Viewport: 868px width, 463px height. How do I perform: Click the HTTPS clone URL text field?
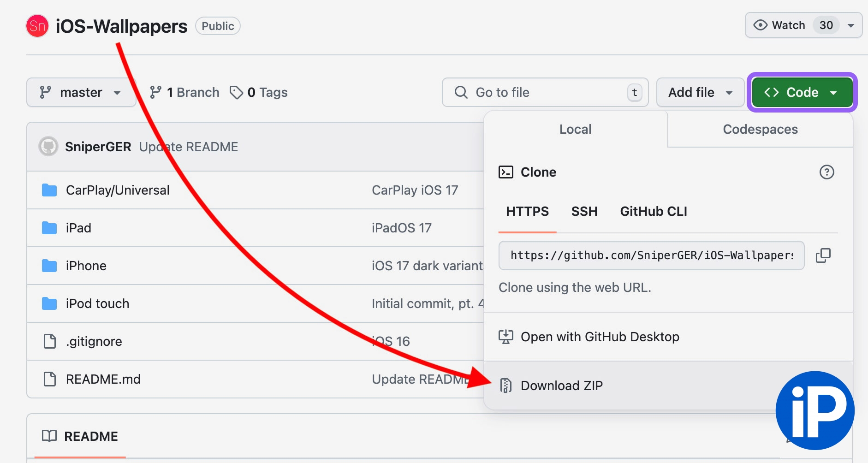coord(651,255)
